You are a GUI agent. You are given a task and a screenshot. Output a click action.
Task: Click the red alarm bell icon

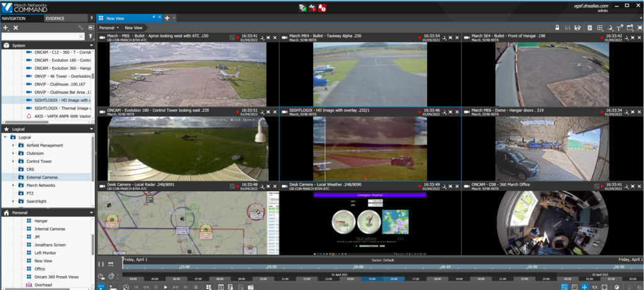tap(321, 8)
